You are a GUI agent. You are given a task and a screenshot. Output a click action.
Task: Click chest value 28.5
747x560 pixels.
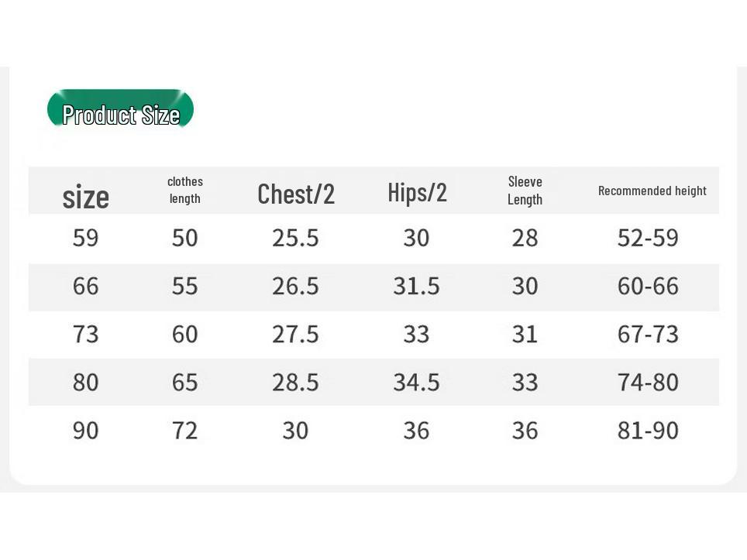(x=295, y=382)
